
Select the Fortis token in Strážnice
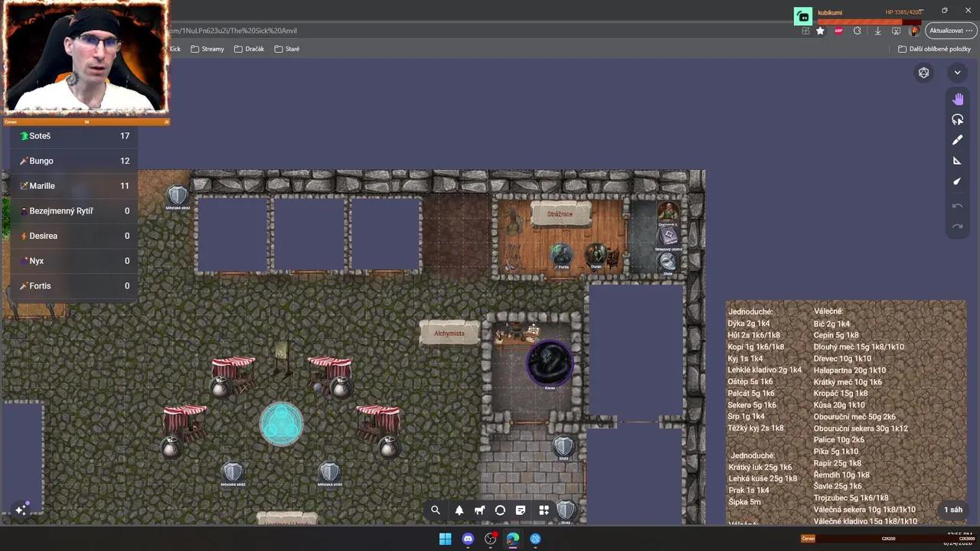tap(562, 256)
